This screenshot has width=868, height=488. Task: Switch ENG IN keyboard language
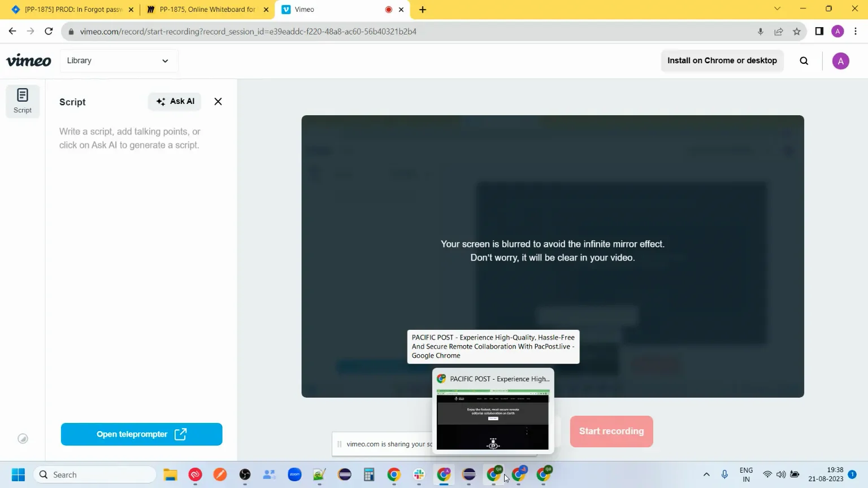coord(746,474)
